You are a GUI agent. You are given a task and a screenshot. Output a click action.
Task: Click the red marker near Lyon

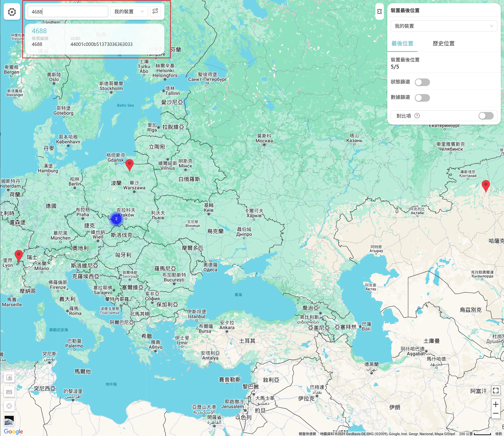pos(19,256)
